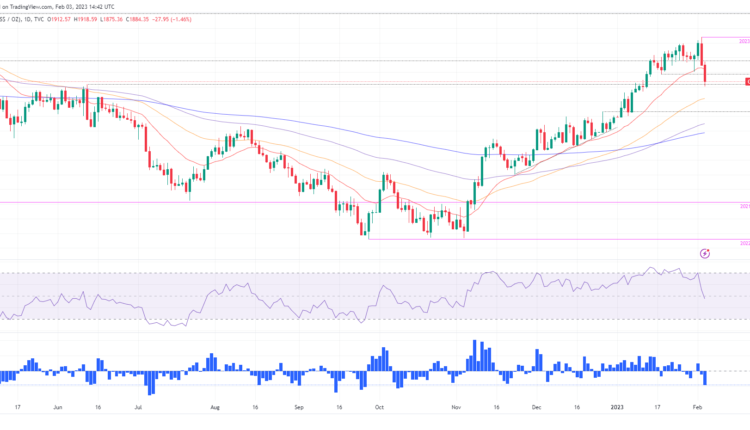The height and width of the screenshot is (430, 750).
Task: Click the 1D interval in the chart legend
Action: [24, 19]
